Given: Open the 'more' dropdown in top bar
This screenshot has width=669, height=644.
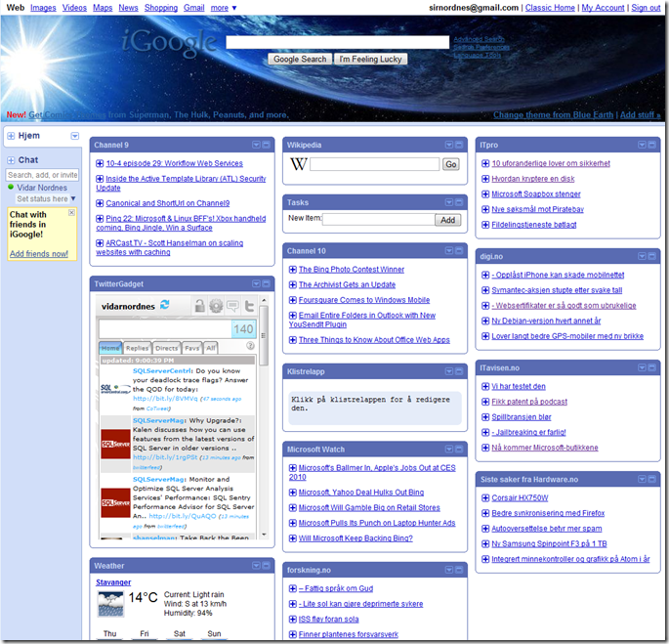Looking at the screenshot, I should pos(224,8).
